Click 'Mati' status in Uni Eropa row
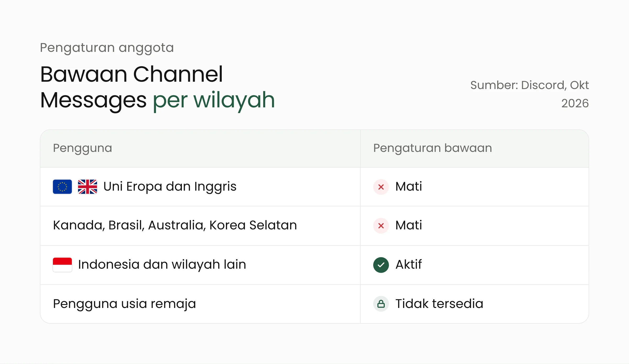This screenshot has height=364, width=629. point(409,186)
